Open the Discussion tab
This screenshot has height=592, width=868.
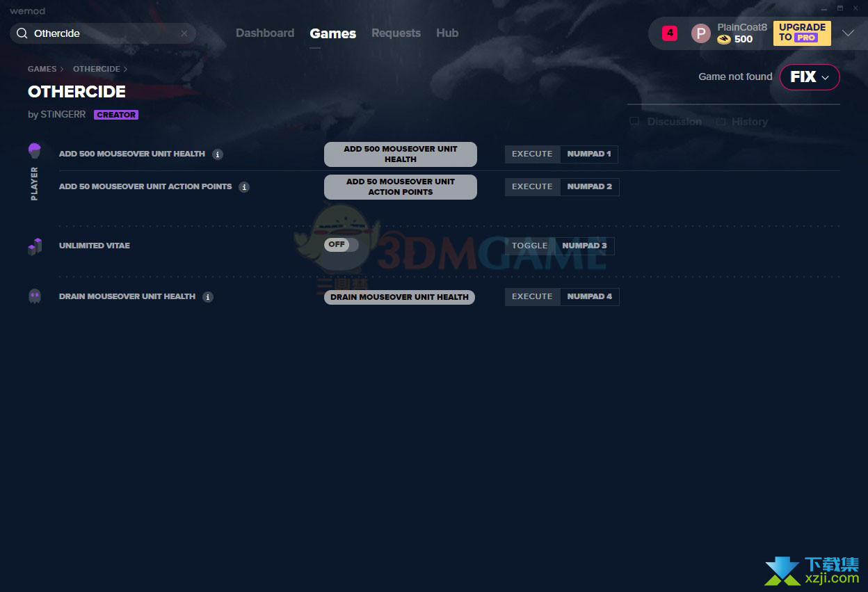click(x=674, y=122)
